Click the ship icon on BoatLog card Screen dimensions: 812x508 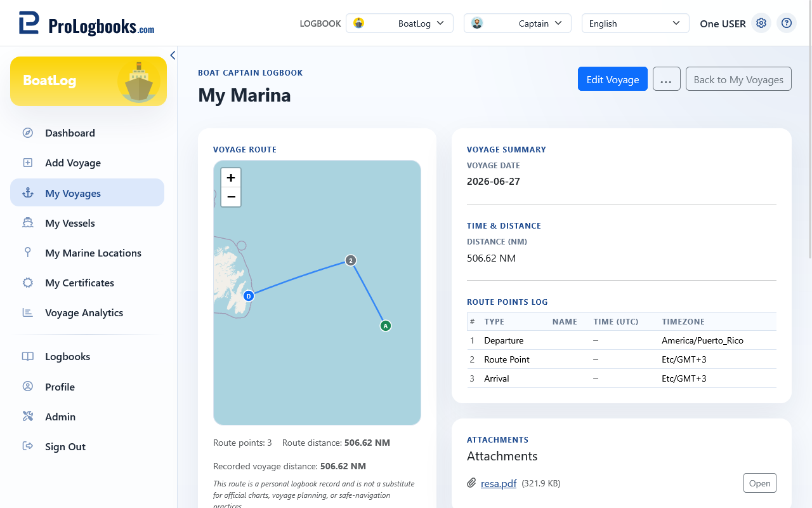139,81
